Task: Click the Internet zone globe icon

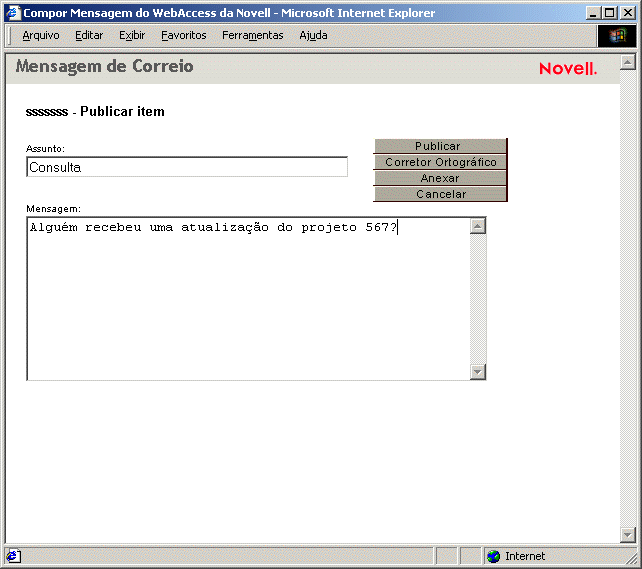Action: [x=494, y=556]
